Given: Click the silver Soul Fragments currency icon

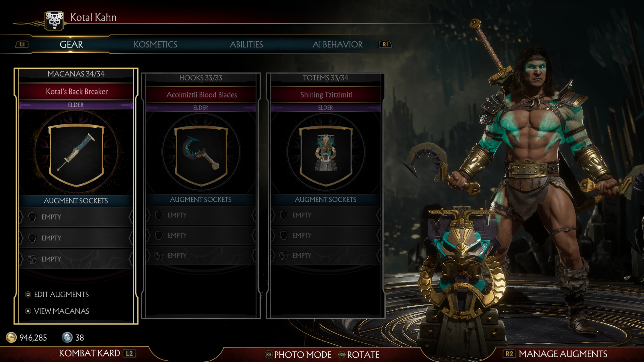Looking at the screenshot, I should 67,337.
